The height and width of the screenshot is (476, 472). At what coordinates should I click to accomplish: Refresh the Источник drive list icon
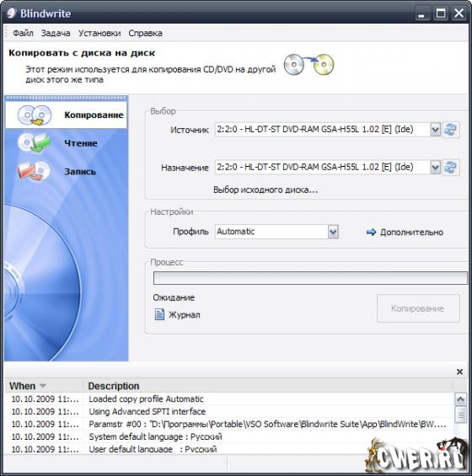[450, 130]
